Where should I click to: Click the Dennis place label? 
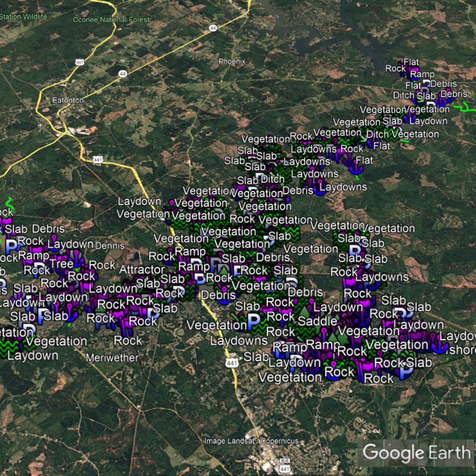pyautogui.click(x=110, y=246)
